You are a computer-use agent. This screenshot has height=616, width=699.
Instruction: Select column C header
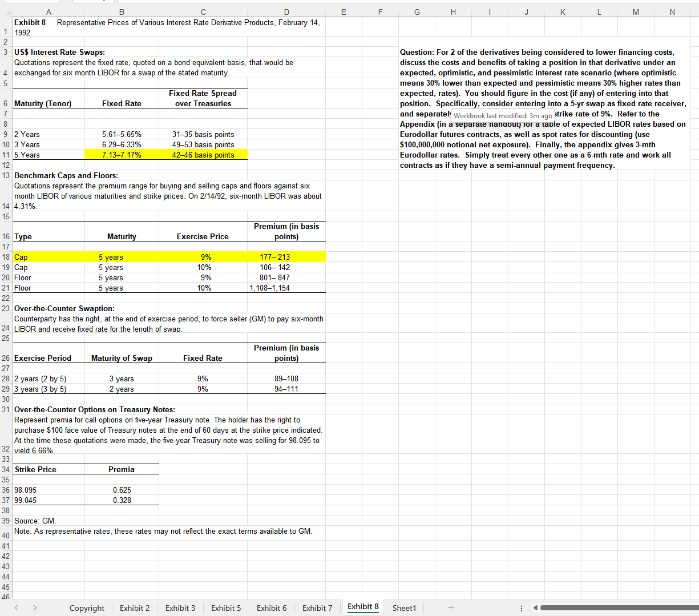click(203, 12)
